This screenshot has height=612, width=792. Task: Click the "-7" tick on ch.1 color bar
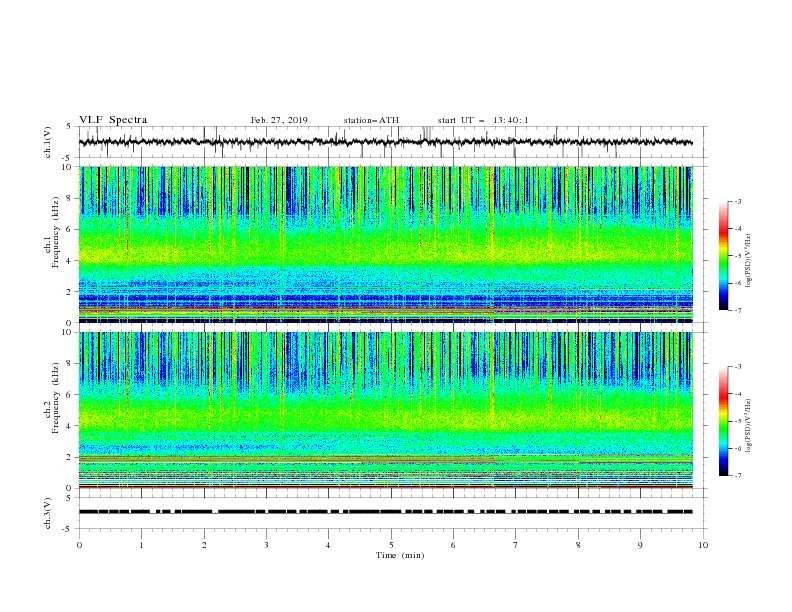[x=737, y=310]
